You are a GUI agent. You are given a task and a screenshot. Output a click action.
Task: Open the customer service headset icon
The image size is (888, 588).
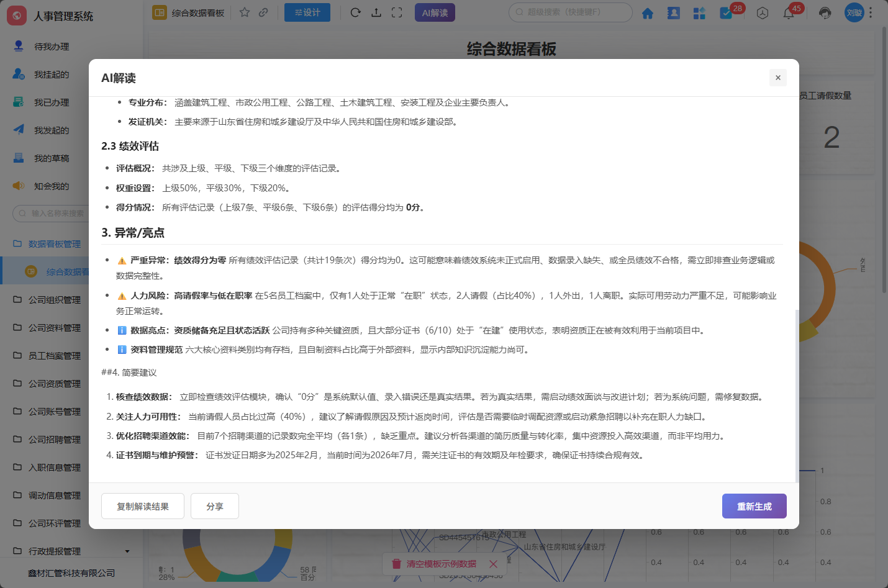[825, 13]
